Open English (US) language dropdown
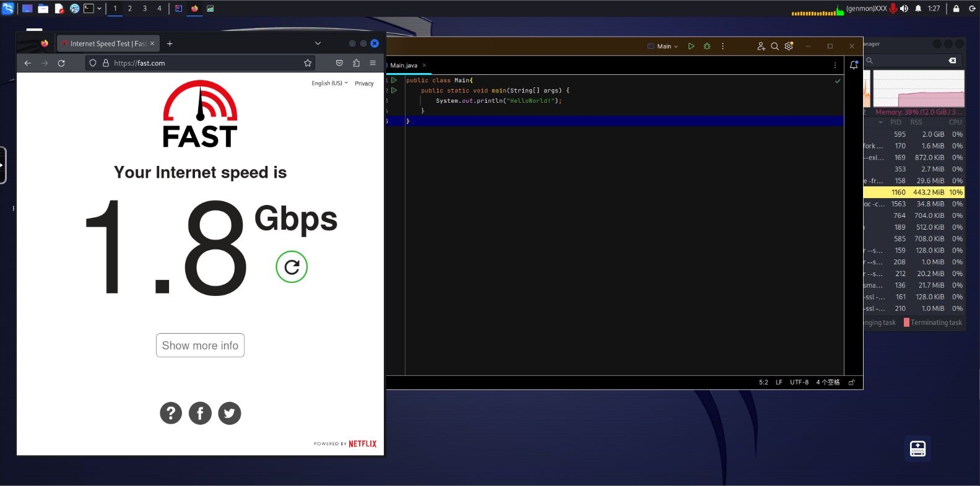 click(x=329, y=83)
